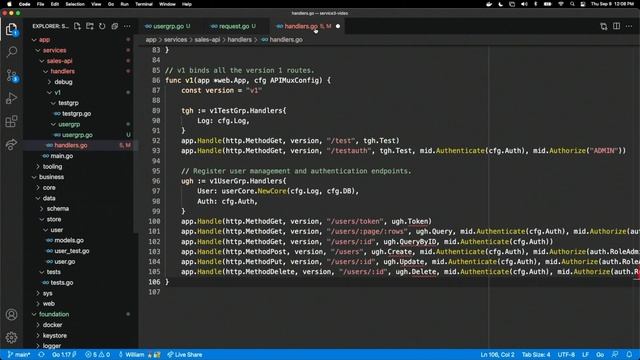This screenshot has height=360, width=640.
Task: Expand the tooling folder
Action: point(38,167)
